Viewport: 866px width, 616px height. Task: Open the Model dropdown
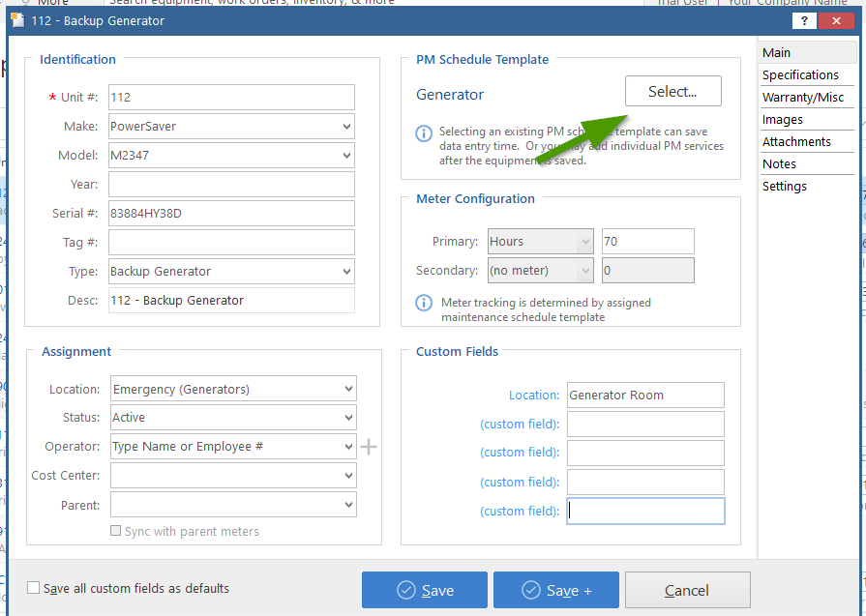346,156
